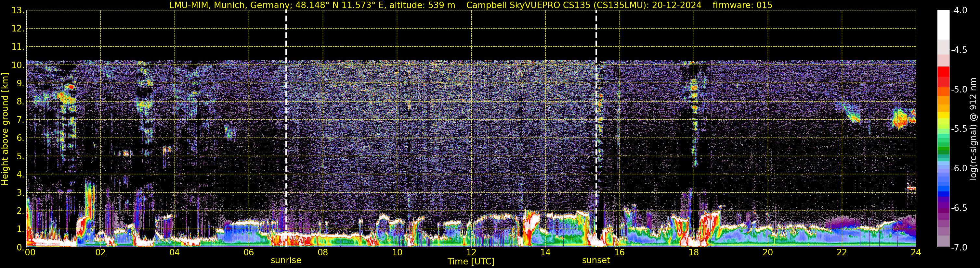980x268 pixels.
Task: Pick the bright red colorbar segment
Action: [943, 72]
